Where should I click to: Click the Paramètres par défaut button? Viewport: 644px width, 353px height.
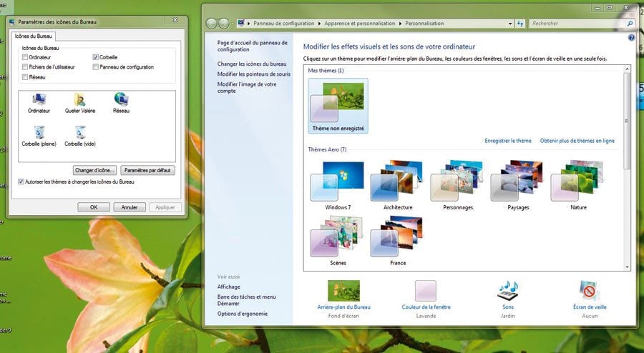pos(147,170)
